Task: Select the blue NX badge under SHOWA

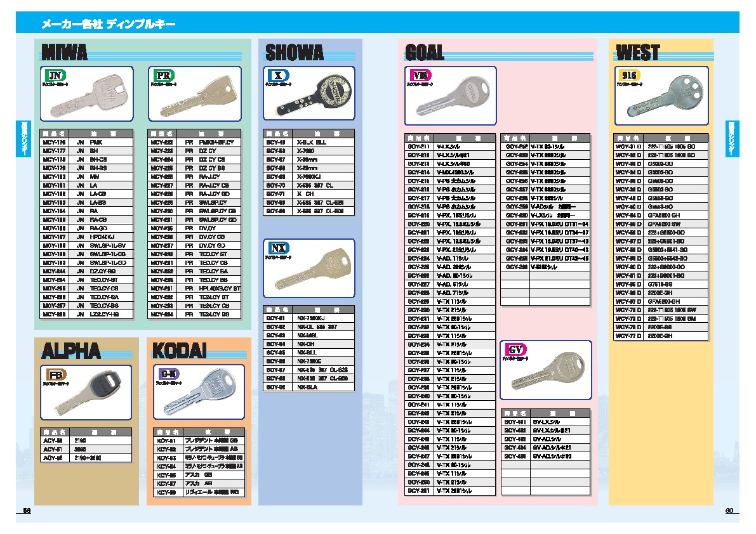Action: [x=278, y=248]
